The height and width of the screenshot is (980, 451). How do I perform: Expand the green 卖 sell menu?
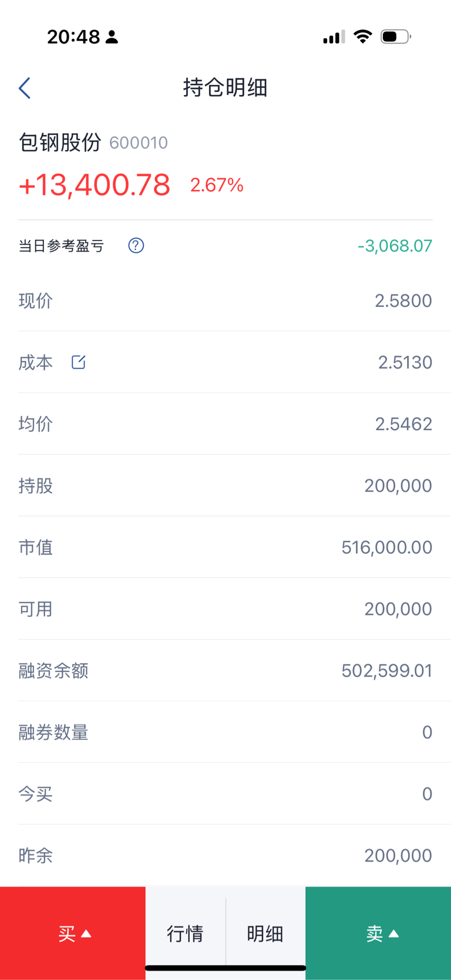coord(378,933)
